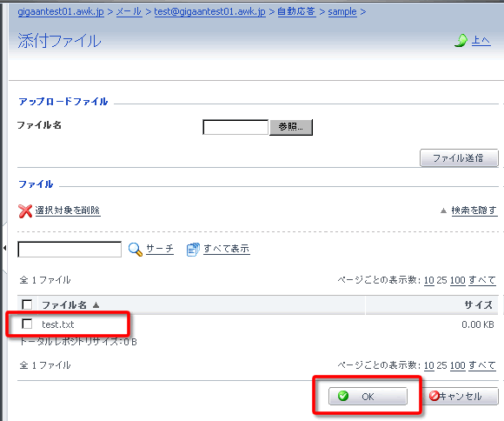The width and height of the screenshot is (504, 421).
Task: Click the sort arrow next to ファイル名 header
Action: [x=96, y=304]
